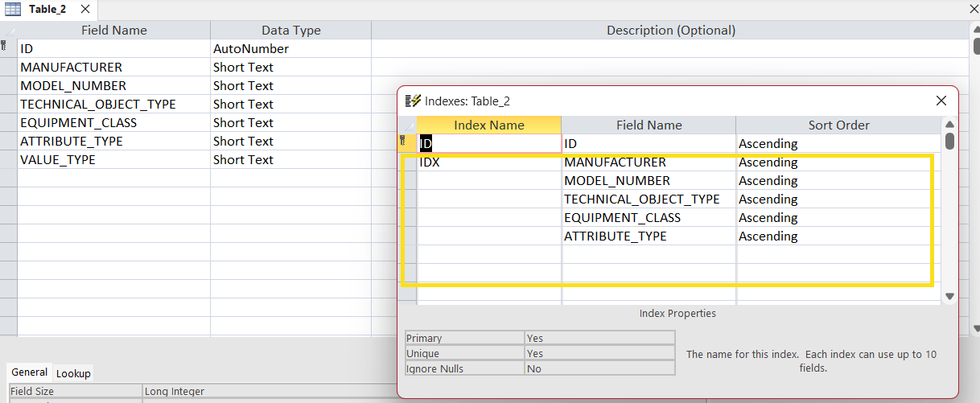The height and width of the screenshot is (403, 980).
Task: Click the IDX index name cell
Action: [488, 162]
